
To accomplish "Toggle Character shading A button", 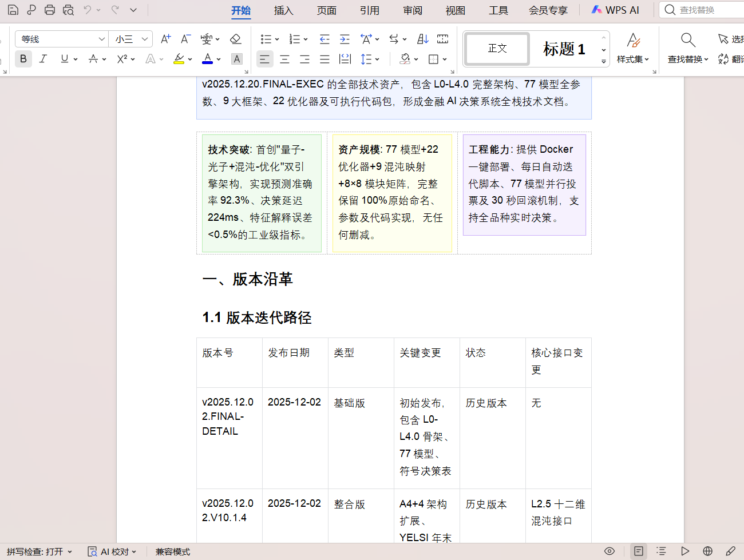I will (x=236, y=59).
